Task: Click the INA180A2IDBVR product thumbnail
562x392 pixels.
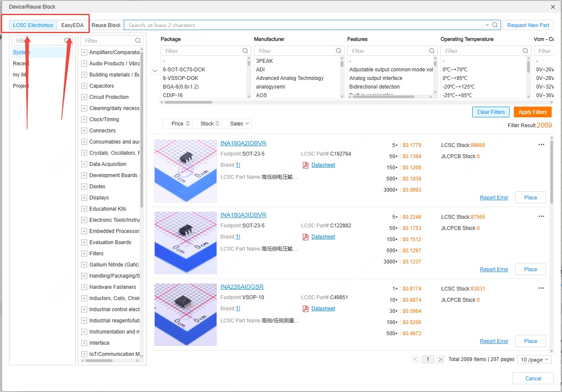Action: click(186, 171)
